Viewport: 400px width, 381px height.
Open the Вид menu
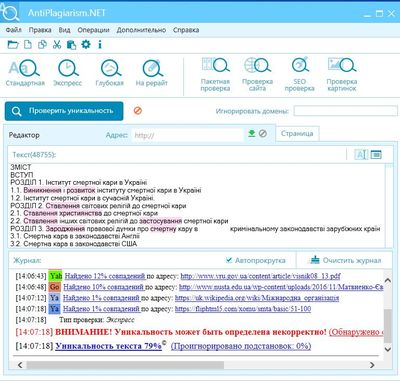pyautogui.click(x=65, y=30)
